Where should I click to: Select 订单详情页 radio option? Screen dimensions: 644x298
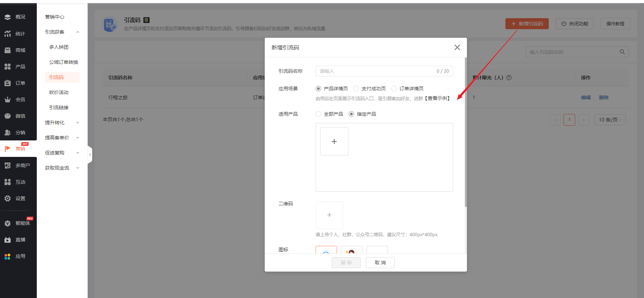(x=394, y=89)
